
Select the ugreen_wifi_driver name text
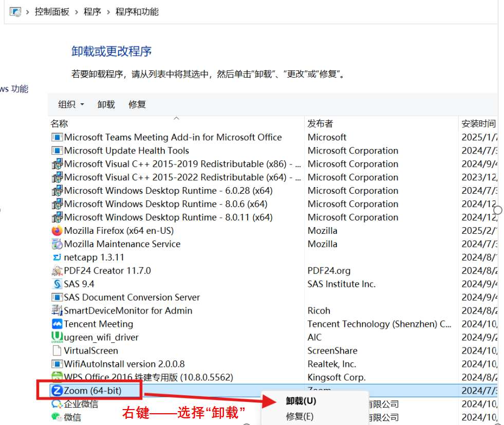pos(101,337)
